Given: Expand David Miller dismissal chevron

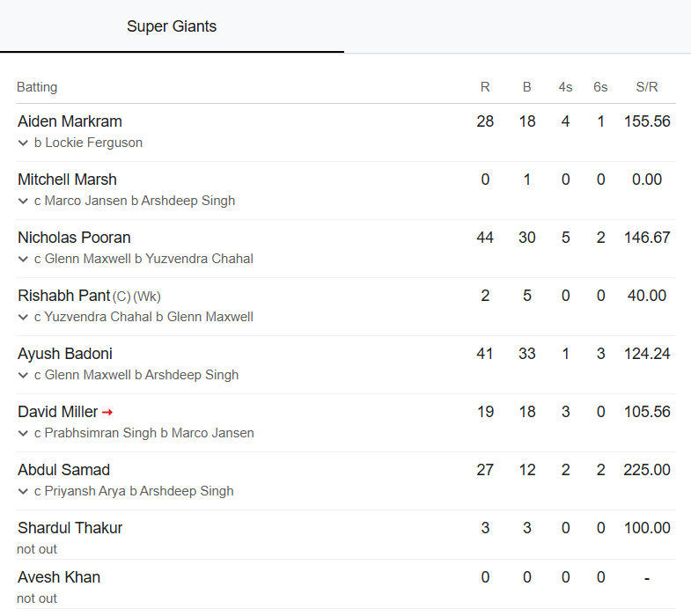Looking at the screenshot, I should (23, 434).
